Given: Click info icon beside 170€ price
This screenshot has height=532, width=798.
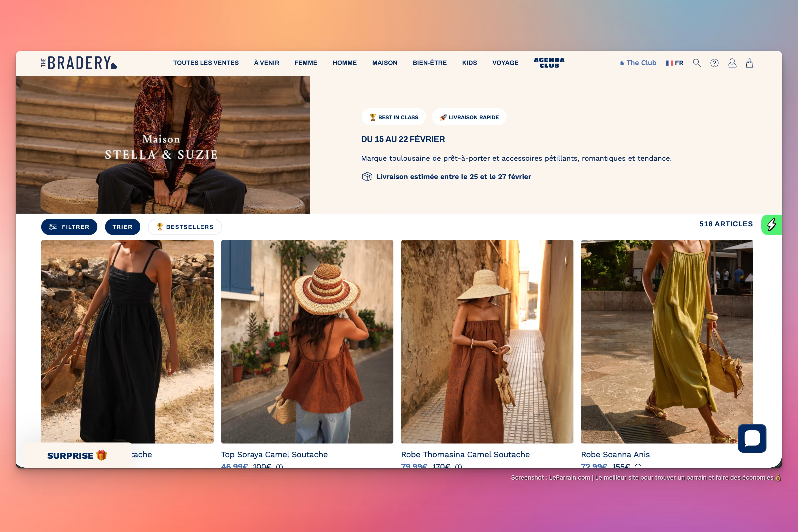Looking at the screenshot, I should coord(458,466).
